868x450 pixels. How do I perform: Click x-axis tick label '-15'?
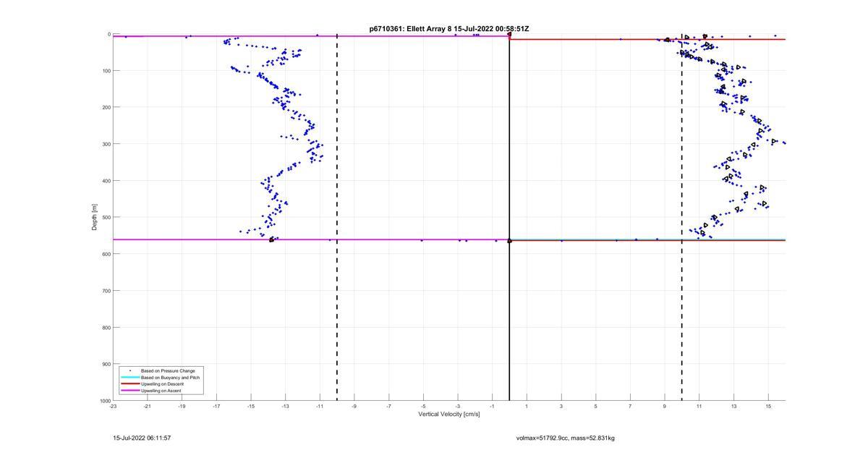coord(251,407)
